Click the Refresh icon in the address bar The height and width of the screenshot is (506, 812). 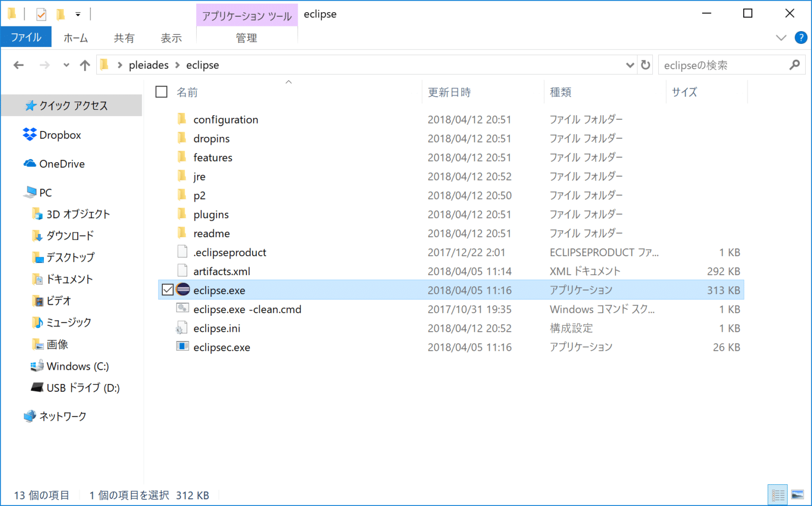pyautogui.click(x=645, y=64)
